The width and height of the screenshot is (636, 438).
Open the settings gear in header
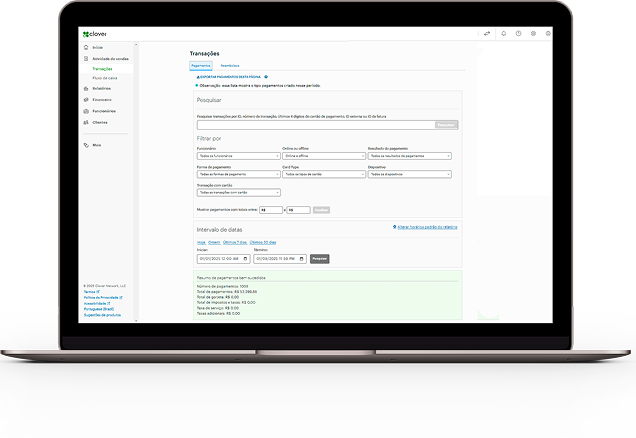533,34
